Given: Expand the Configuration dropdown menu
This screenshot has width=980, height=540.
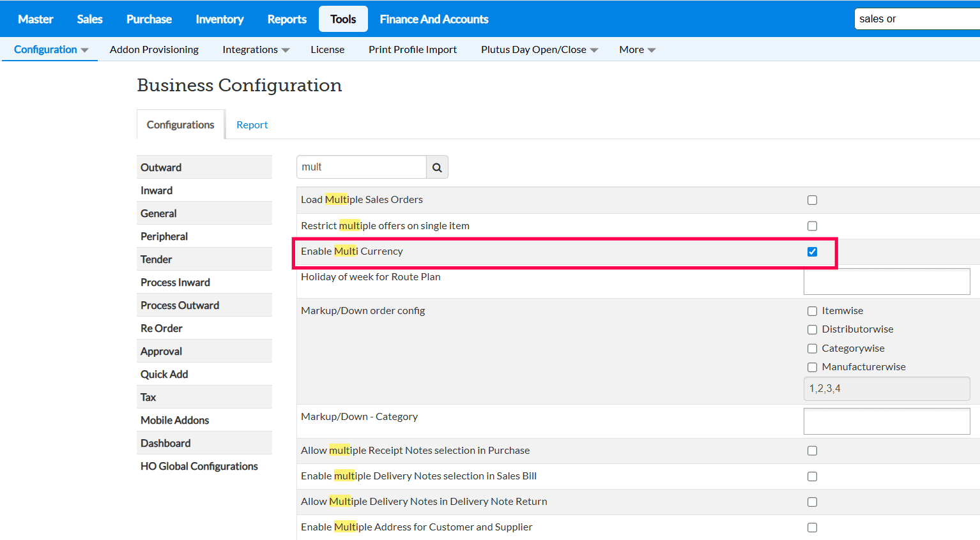Looking at the screenshot, I should pos(50,50).
